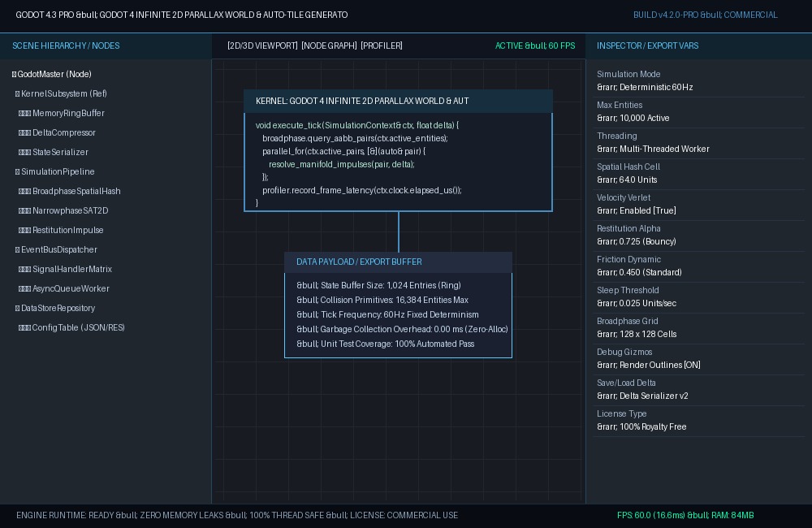Select the DataStoreRepository node

coord(58,309)
